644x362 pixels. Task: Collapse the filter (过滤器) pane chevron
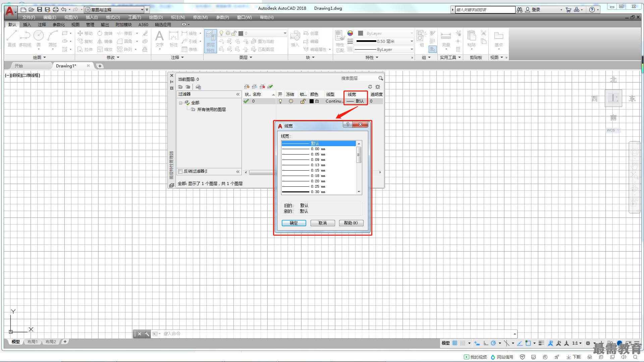238,94
